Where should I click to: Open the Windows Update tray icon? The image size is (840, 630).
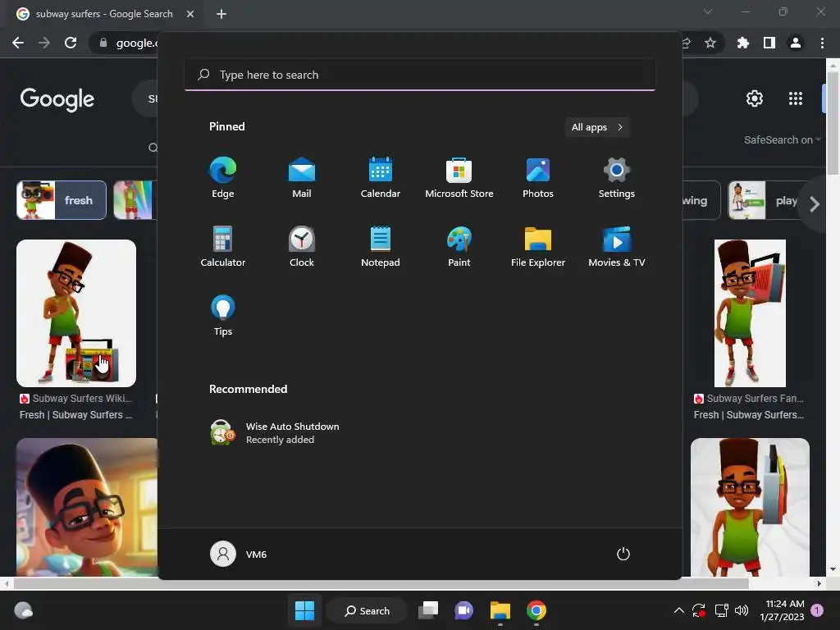click(699, 610)
